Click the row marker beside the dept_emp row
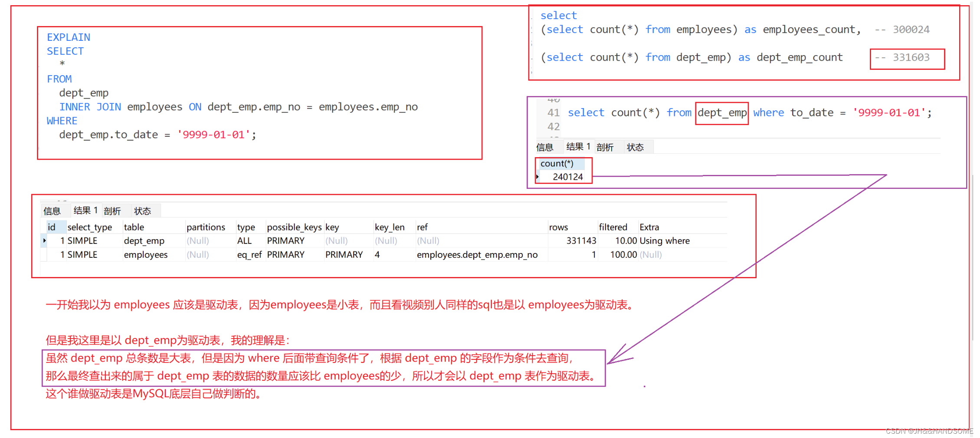 pos(44,241)
